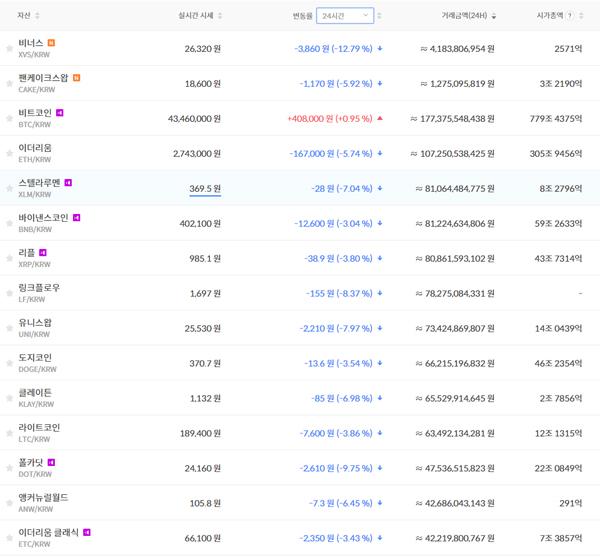Star the 폴카닷 DOT row

[10, 468]
